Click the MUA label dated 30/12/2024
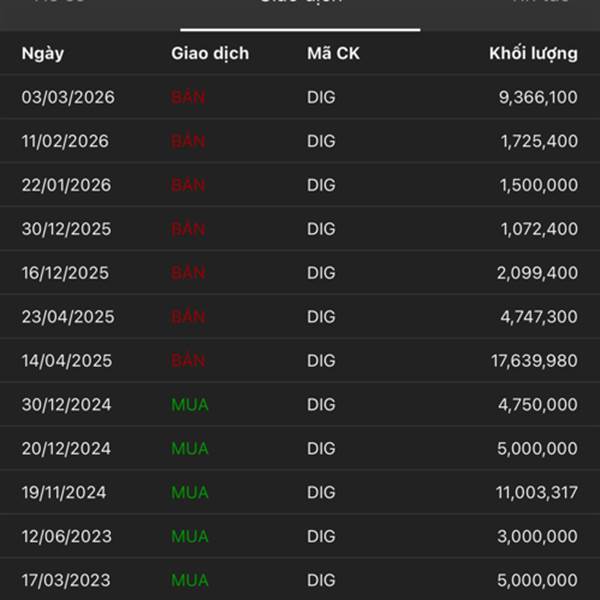This screenshot has width=600, height=600. [x=190, y=405]
